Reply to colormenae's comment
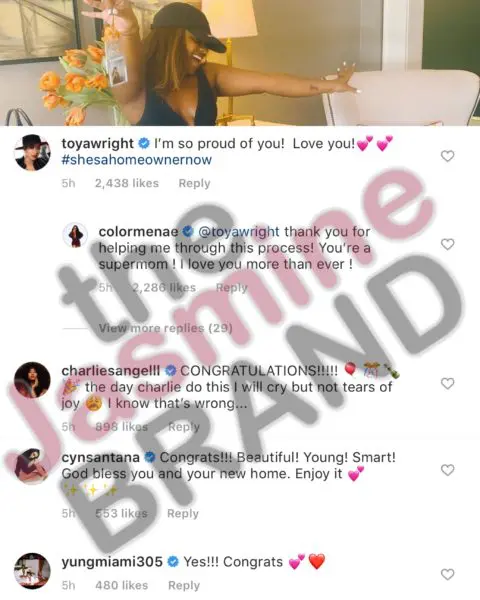The height and width of the screenshot is (600, 480). 232,287
